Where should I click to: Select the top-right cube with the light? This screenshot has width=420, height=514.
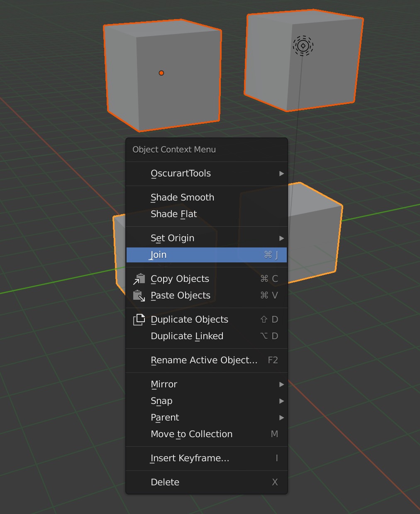coord(303,61)
